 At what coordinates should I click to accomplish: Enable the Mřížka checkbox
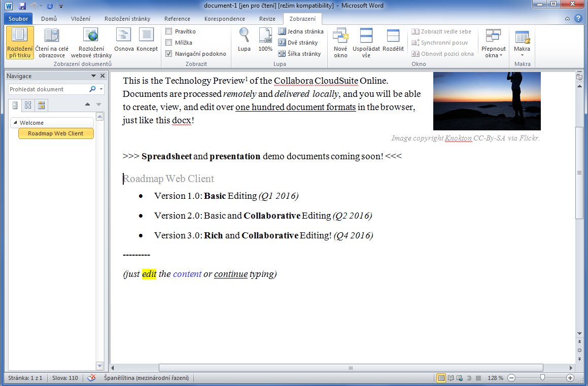pos(169,43)
